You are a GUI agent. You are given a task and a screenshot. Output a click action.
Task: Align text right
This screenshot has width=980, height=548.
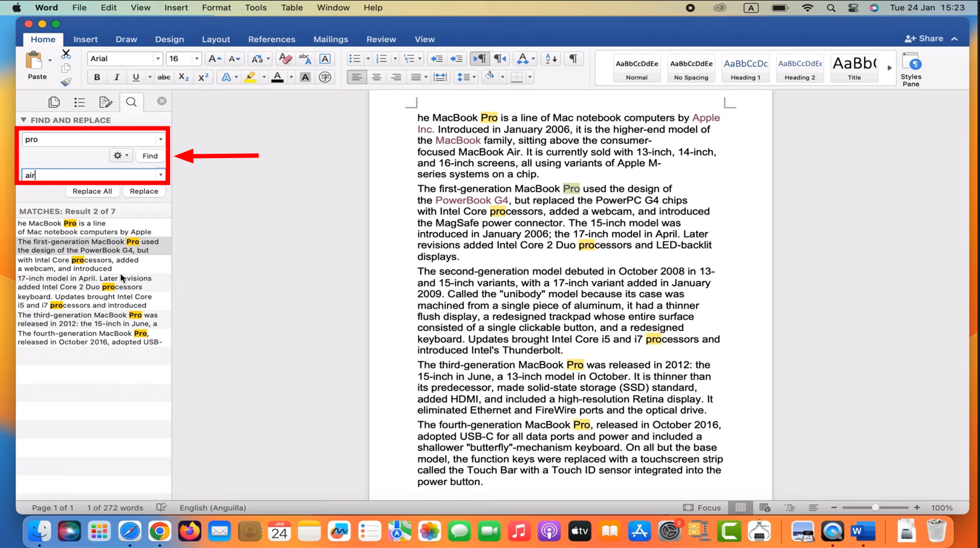coord(396,77)
